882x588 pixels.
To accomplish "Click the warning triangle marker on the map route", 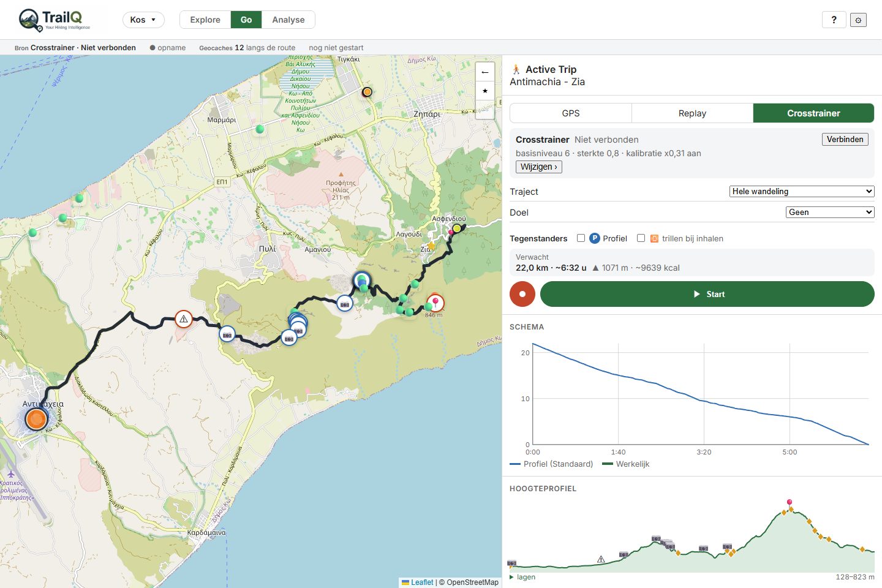I will pos(183,319).
